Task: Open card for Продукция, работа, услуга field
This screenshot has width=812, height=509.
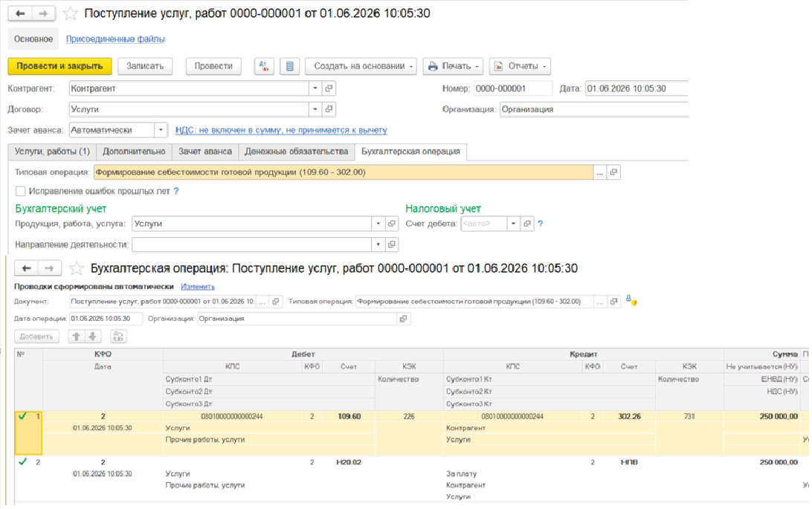Action: click(x=392, y=224)
